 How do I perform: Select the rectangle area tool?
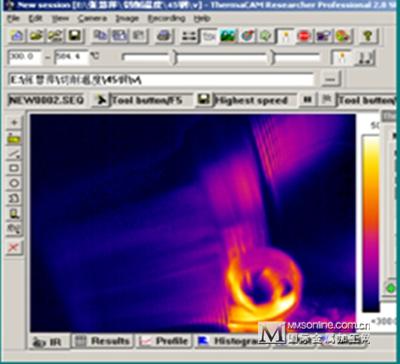[14, 168]
